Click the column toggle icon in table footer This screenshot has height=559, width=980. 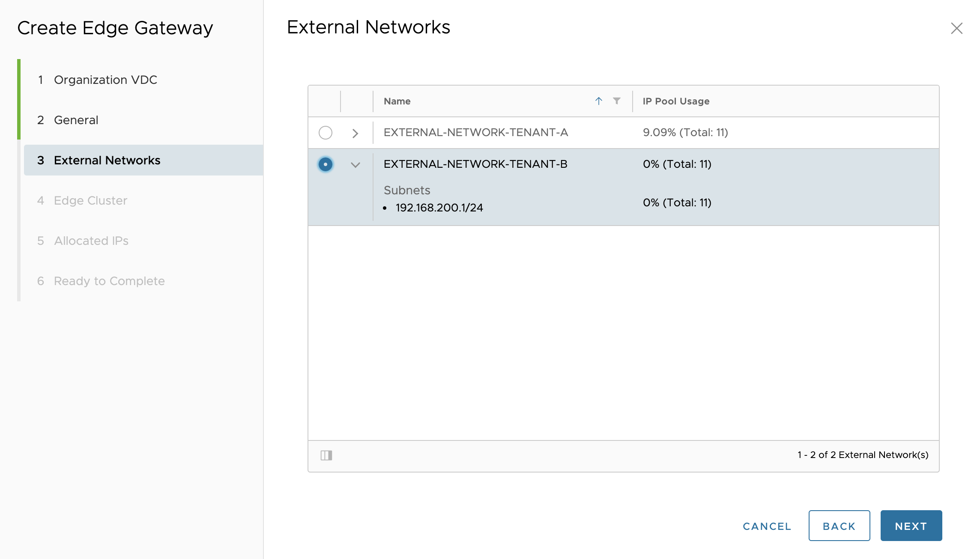click(326, 455)
